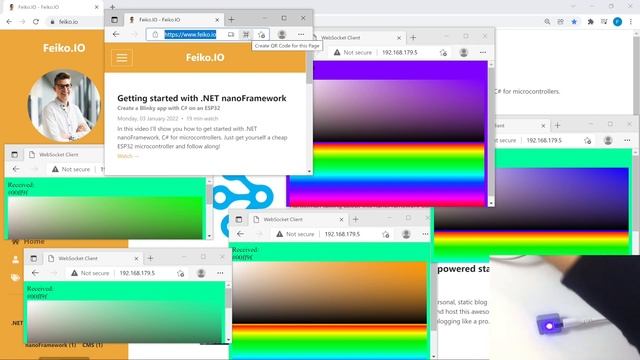Click favorites icon in bottom-left WebSocket window
The width and height of the screenshot is (640, 360).
coord(180,273)
